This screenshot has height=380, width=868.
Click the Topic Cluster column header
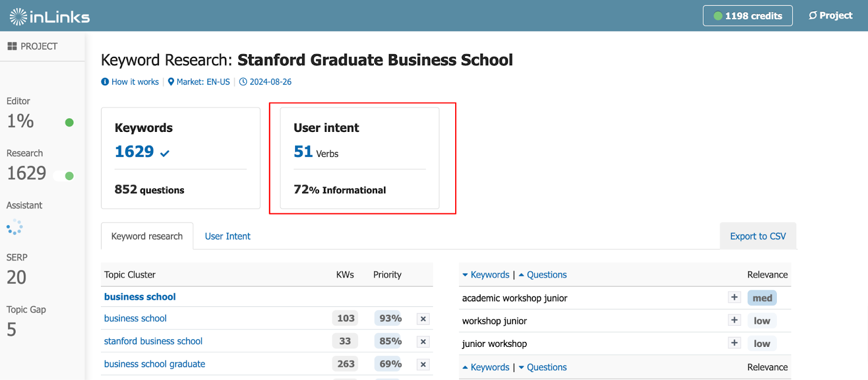pyautogui.click(x=130, y=275)
